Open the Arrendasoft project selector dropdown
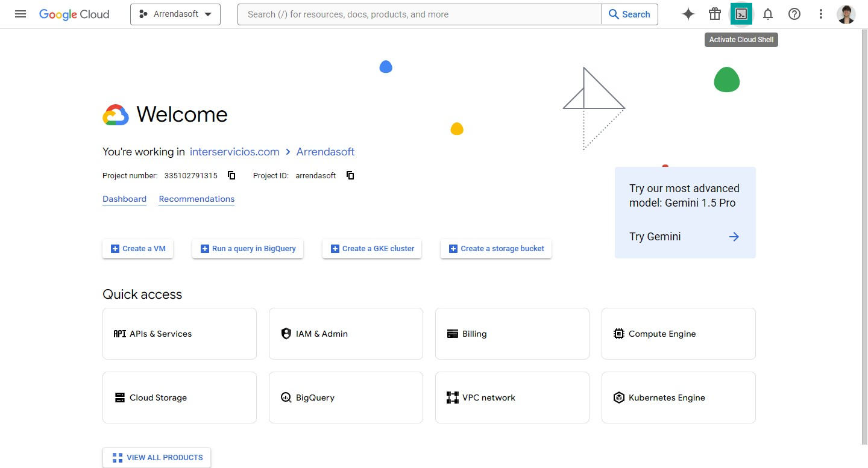 [175, 14]
